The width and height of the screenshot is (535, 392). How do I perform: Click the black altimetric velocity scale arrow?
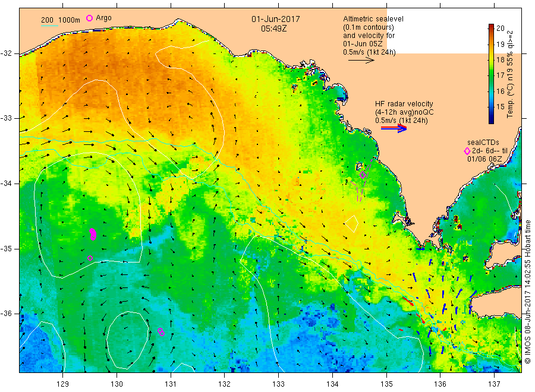coord(361,61)
